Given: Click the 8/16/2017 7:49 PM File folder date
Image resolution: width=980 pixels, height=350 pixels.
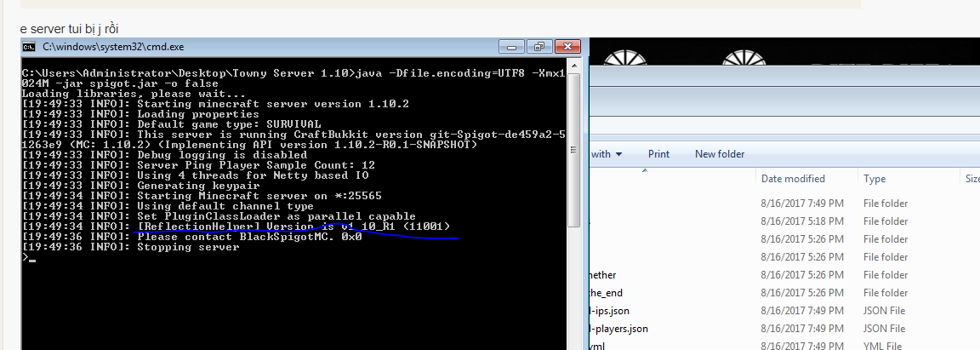Looking at the screenshot, I should 802,204.
